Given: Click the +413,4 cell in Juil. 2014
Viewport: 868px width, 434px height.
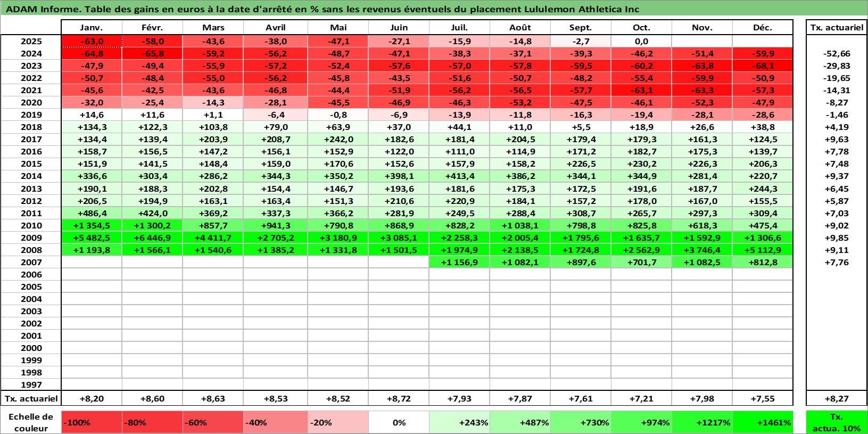Looking at the screenshot, I should click(x=459, y=176).
